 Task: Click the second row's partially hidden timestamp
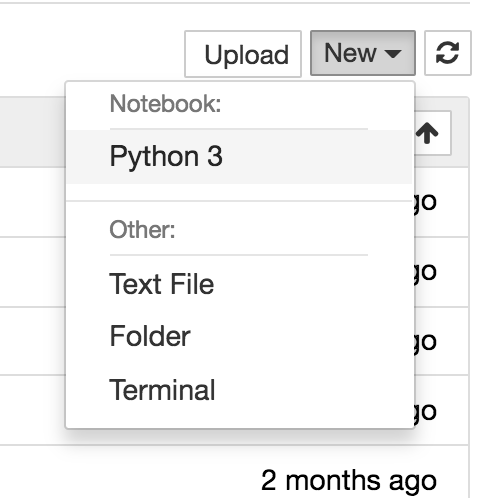[x=426, y=272]
